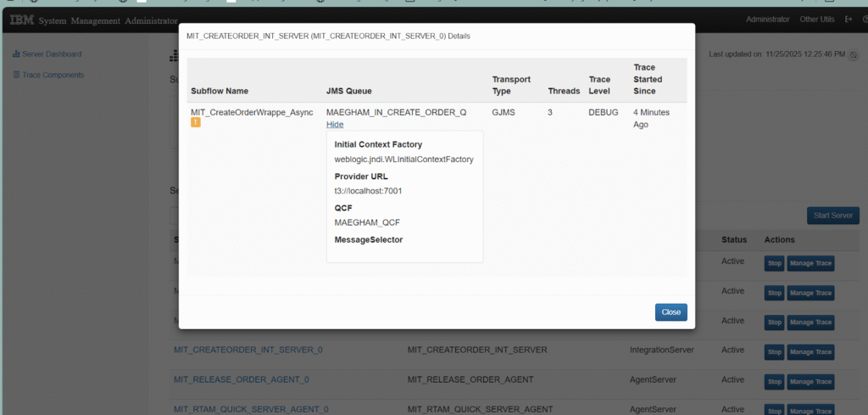Open Trace Components in the sidebar
This screenshot has height=415, width=868.
(53, 75)
